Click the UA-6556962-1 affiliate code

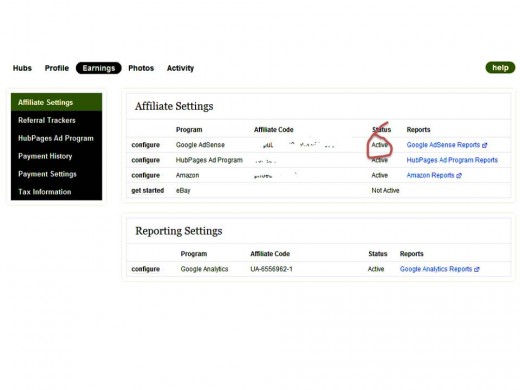tap(271, 269)
